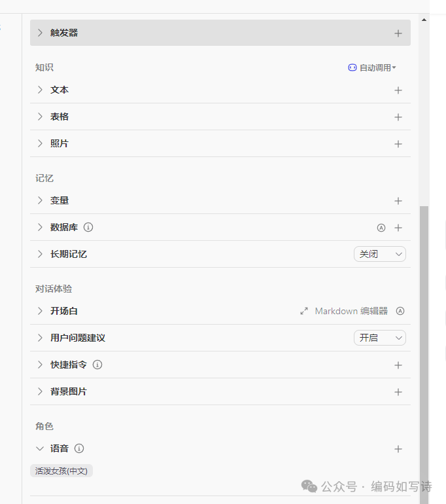Click the 活泼女孩(中文) voice tag

coord(61,471)
